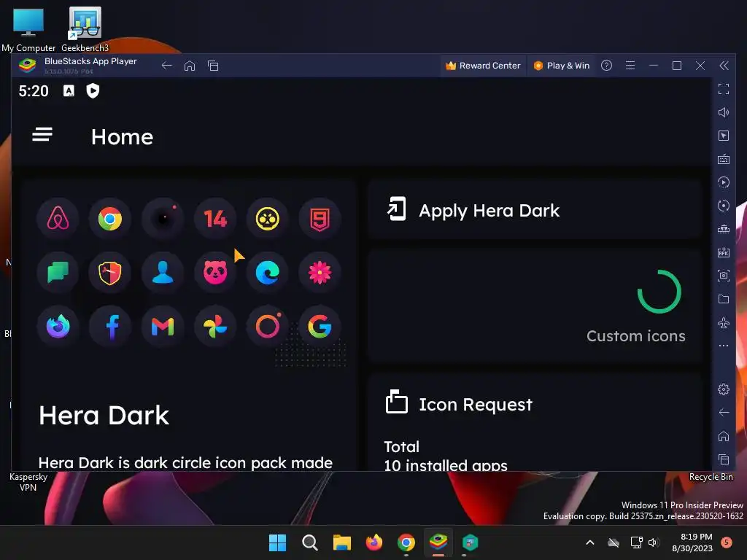The height and width of the screenshot is (560, 747).
Task: Click the Airbnb icon in preview grid
Action: 58,219
